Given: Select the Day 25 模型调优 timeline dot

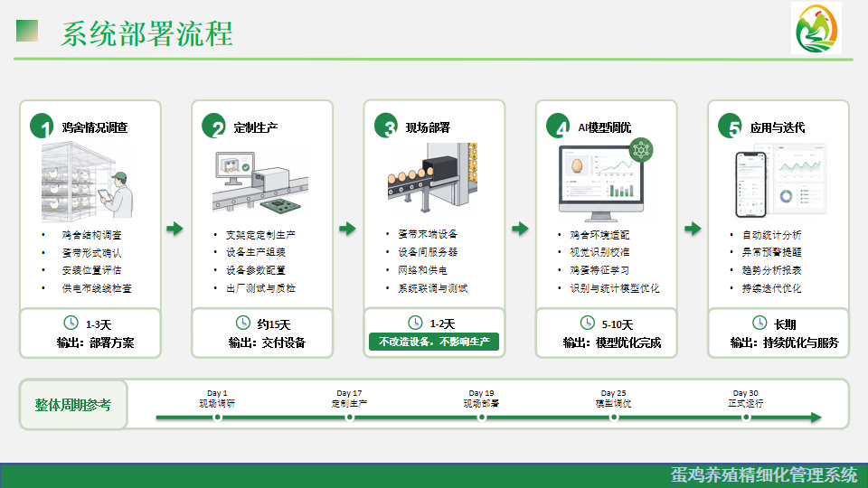Looking at the screenshot, I should click(x=613, y=418).
